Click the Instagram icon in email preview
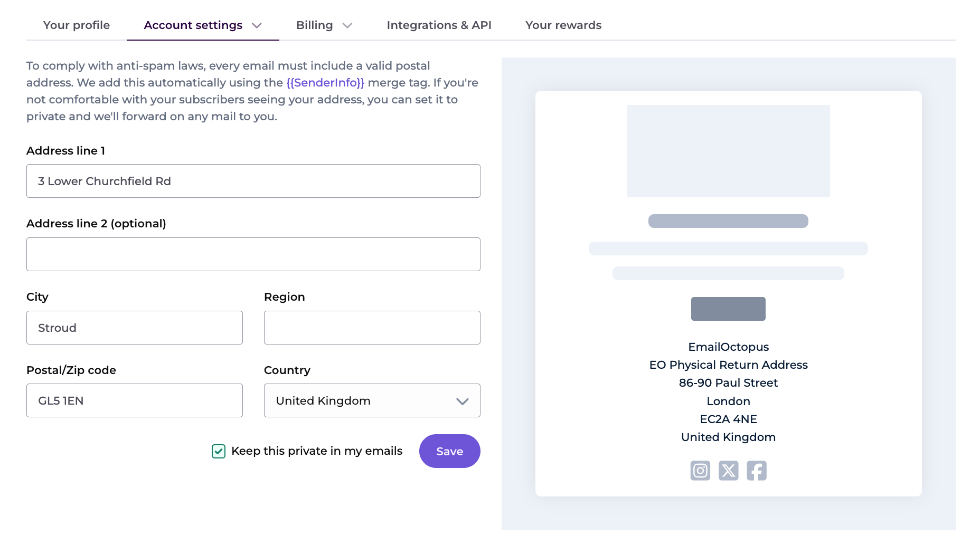Viewport: 980px width, 555px height. click(x=700, y=471)
